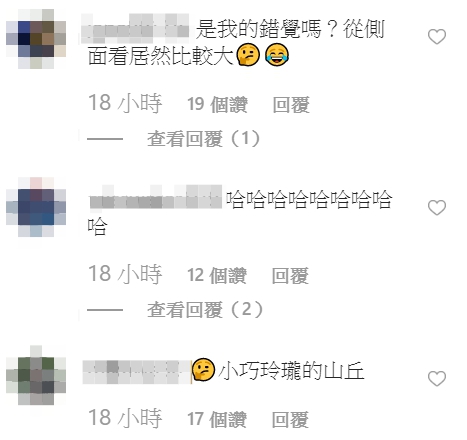Image resolution: width=467 pixels, height=440 pixels.
Task: View 12 個讚 likes list
Action: click(x=217, y=275)
